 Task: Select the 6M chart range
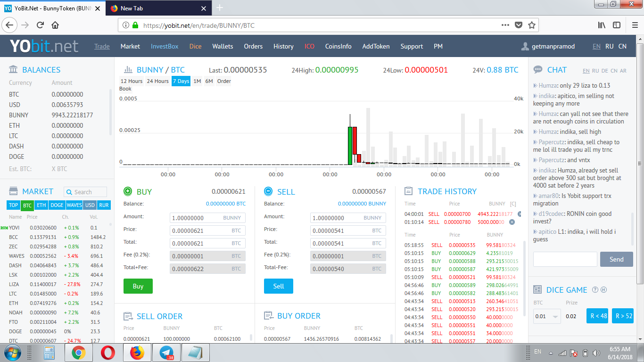[209, 81]
